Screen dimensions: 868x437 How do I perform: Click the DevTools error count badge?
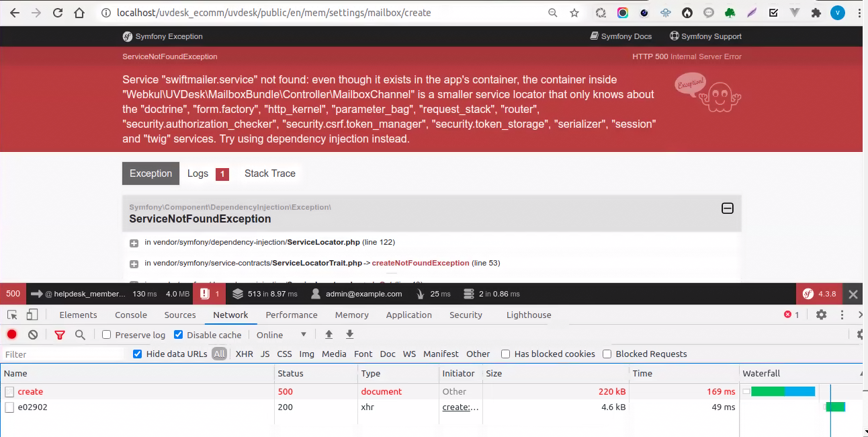pos(791,315)
